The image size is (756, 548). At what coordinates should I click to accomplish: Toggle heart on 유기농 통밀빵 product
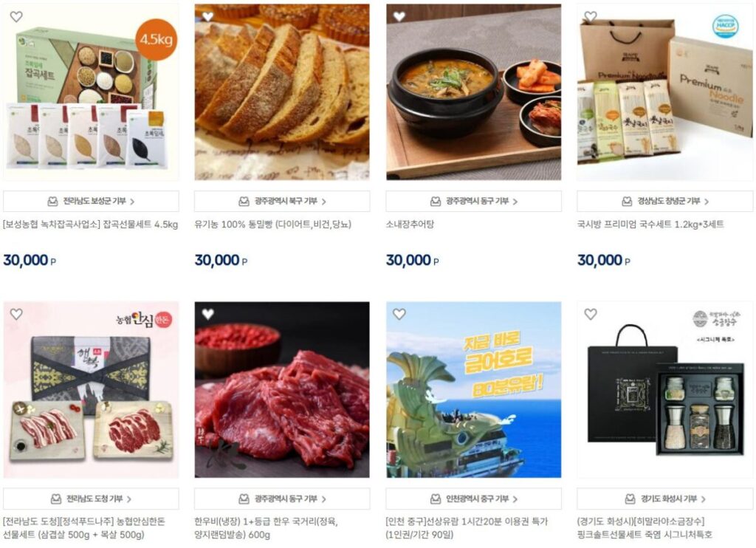(207, 17)
